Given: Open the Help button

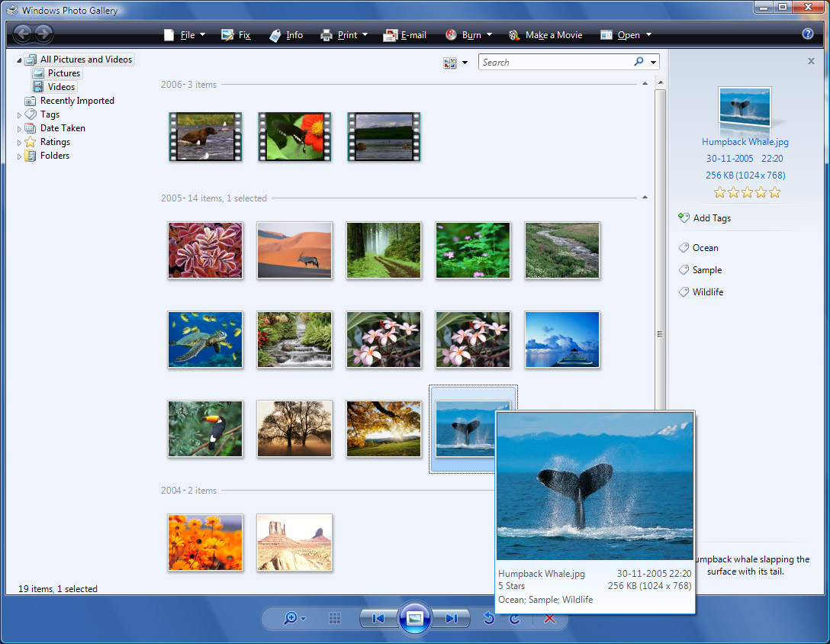Looking at the screenshot, I should pyautogui.click(x=808, y=34).
